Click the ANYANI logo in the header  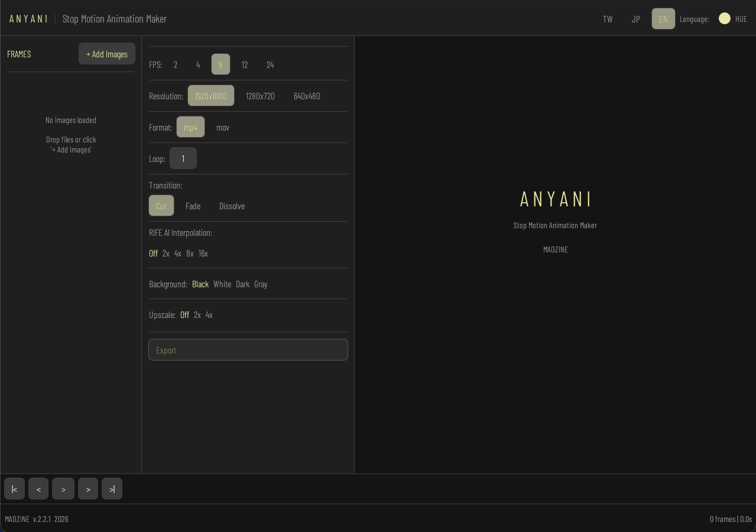click(28, 18)
